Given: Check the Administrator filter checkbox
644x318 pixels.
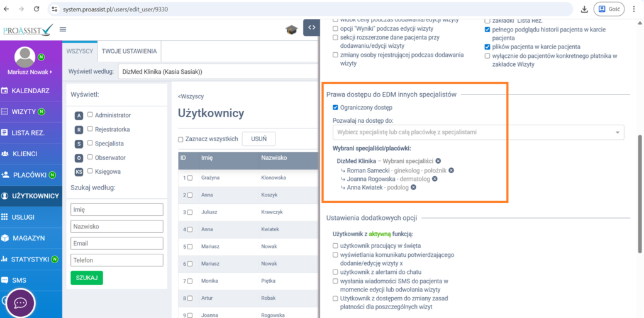Looking at the screenshot, I should (90, 115).
